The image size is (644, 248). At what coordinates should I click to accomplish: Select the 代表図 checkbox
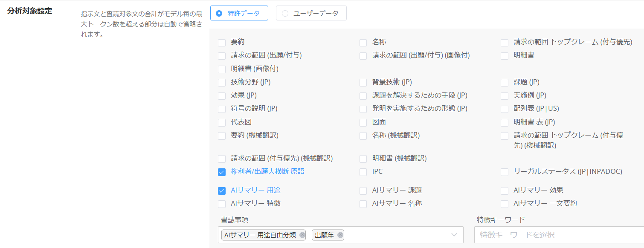(x=222, y=123)
